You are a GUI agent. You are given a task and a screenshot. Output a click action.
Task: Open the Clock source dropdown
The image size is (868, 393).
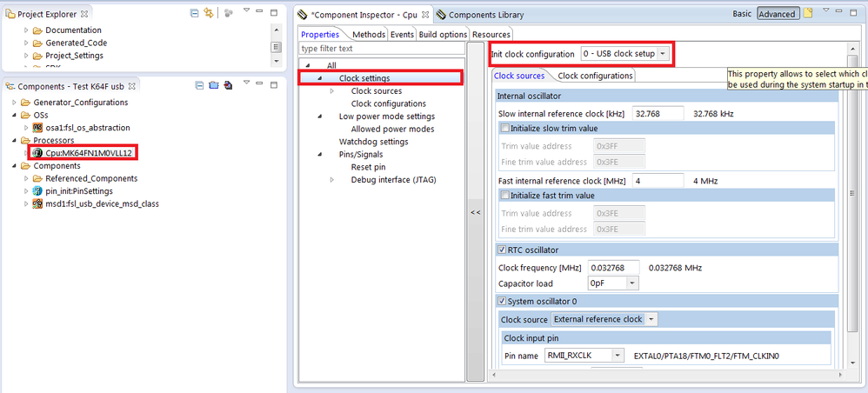pos(651,319)
